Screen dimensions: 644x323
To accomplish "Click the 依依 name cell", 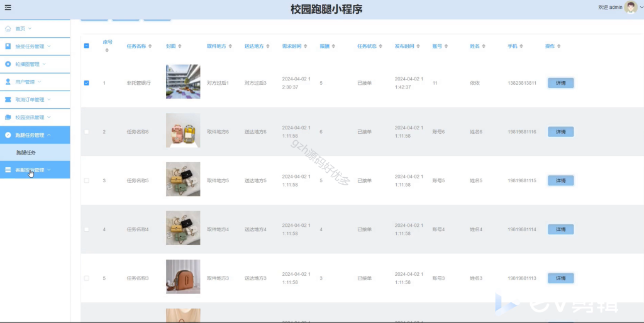I will pyautogui.click(x=475, y=83).
